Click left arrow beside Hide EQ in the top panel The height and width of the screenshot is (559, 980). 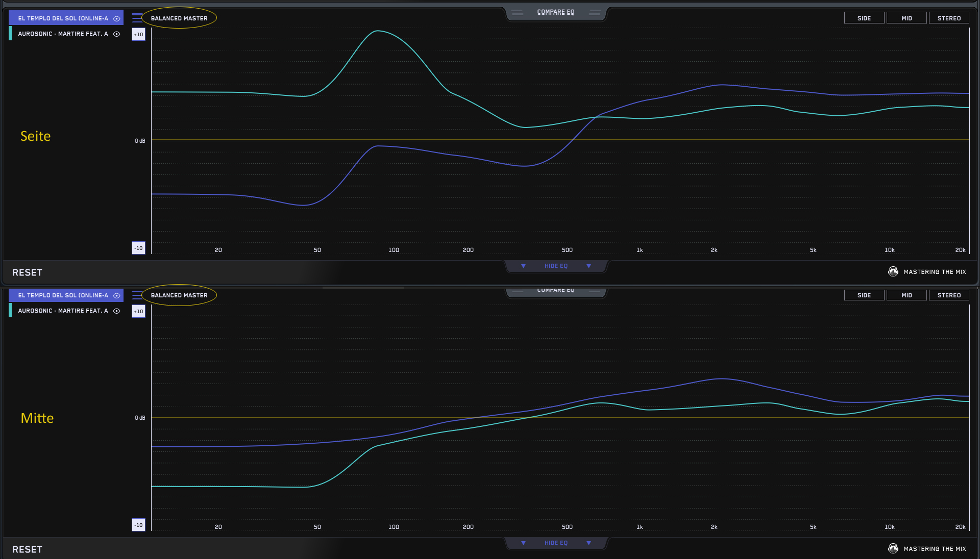click(523, 266)
